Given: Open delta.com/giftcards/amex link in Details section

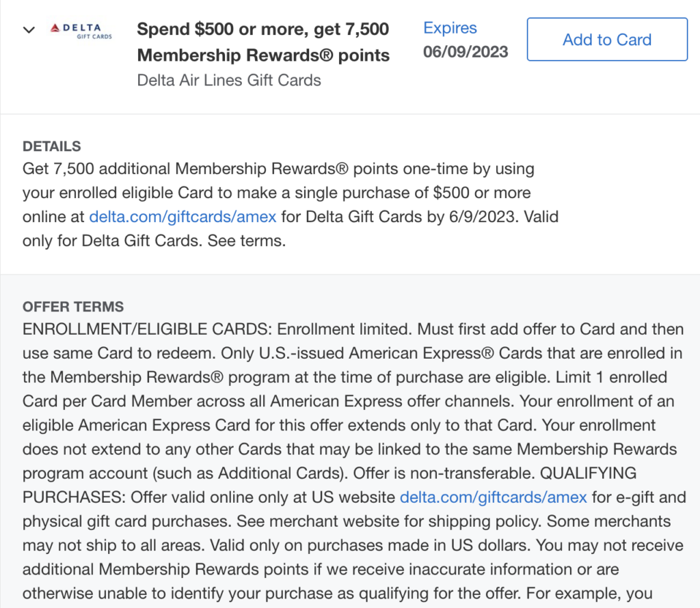Looking at the screenshot, I should coord(183,217).
